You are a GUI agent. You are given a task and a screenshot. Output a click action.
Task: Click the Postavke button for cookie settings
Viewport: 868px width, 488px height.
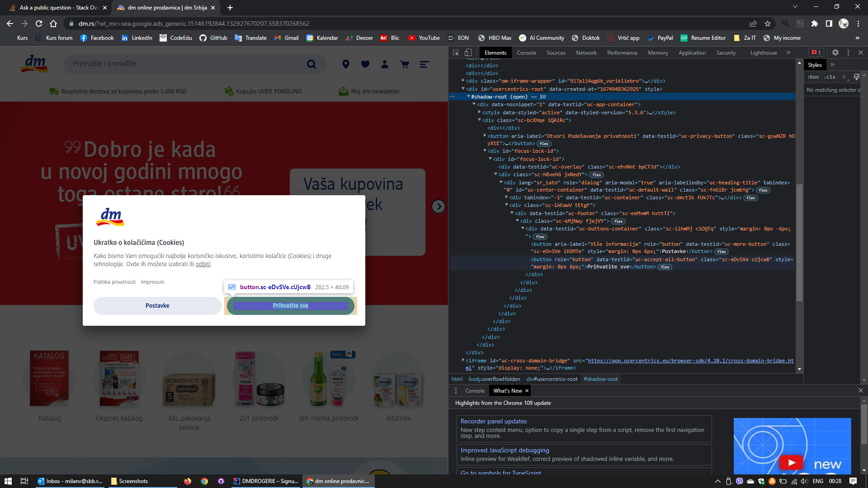(157, 305)
